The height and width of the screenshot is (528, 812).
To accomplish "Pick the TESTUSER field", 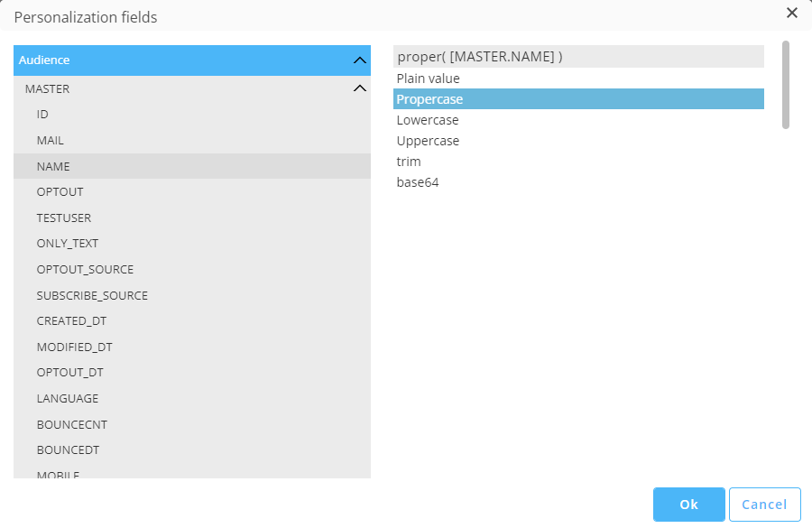I will 63,218.
